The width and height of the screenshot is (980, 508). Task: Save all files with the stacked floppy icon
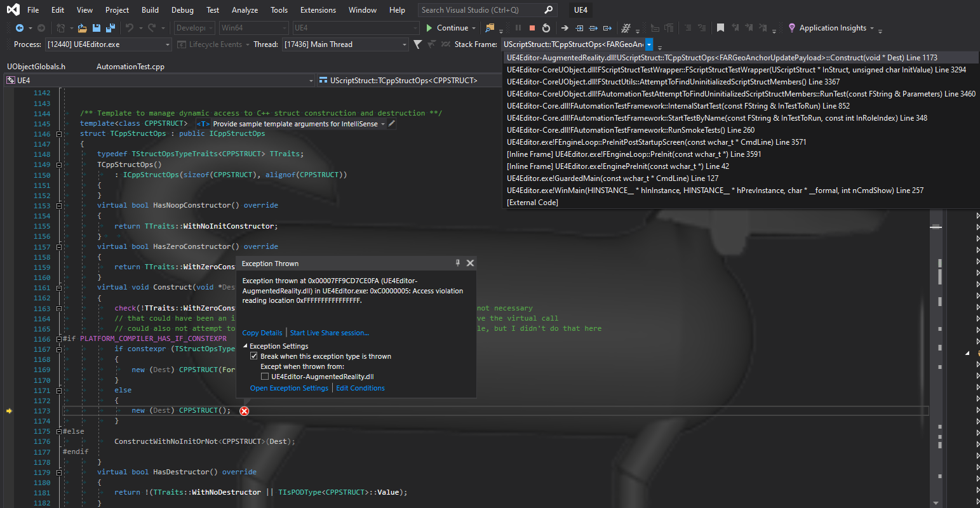[x=111, y=28]
